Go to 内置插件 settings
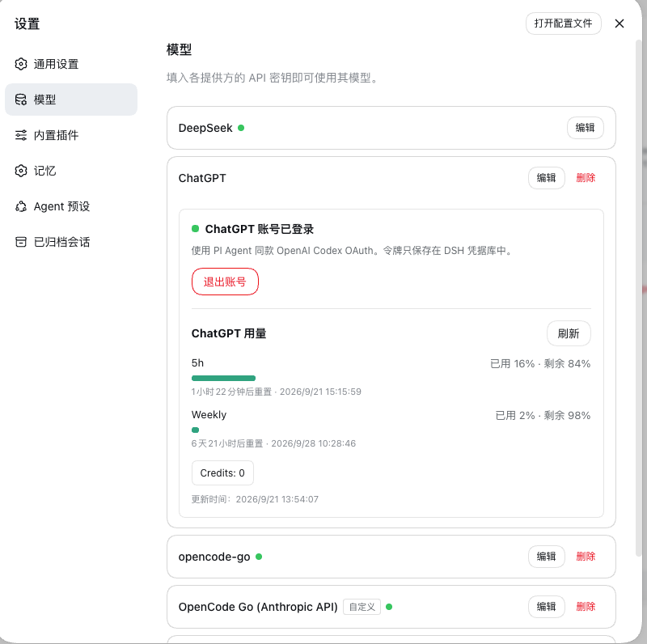The image size is (647, 644). (71, 135)
